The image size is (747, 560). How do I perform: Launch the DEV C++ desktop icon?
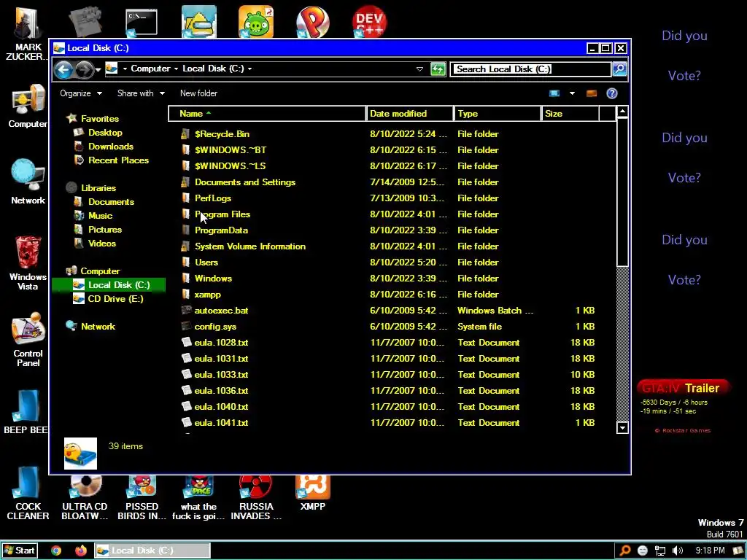click(370, 21)
